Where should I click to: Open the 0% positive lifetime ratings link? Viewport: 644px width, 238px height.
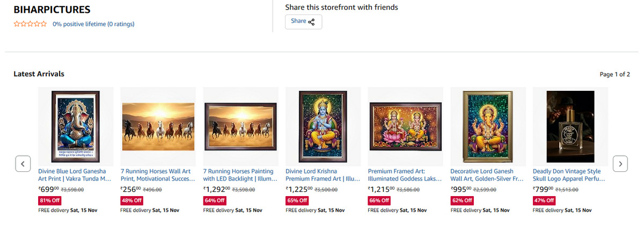point(93,24)
